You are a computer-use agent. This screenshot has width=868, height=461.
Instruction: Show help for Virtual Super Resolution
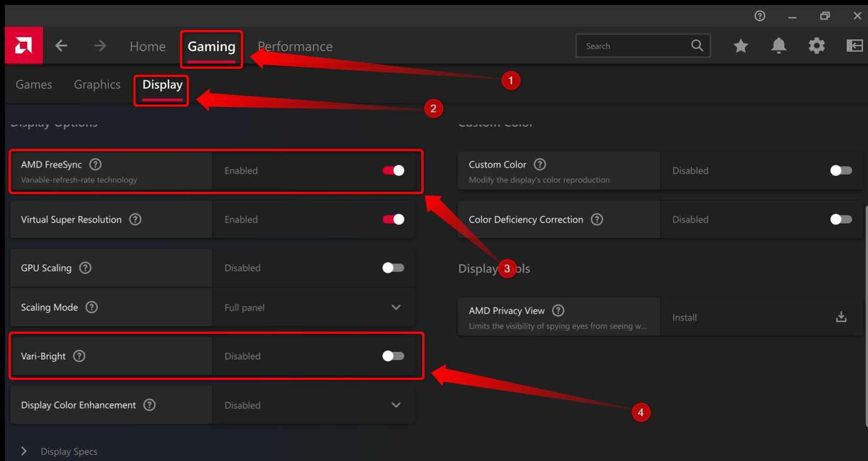point(135,219)
